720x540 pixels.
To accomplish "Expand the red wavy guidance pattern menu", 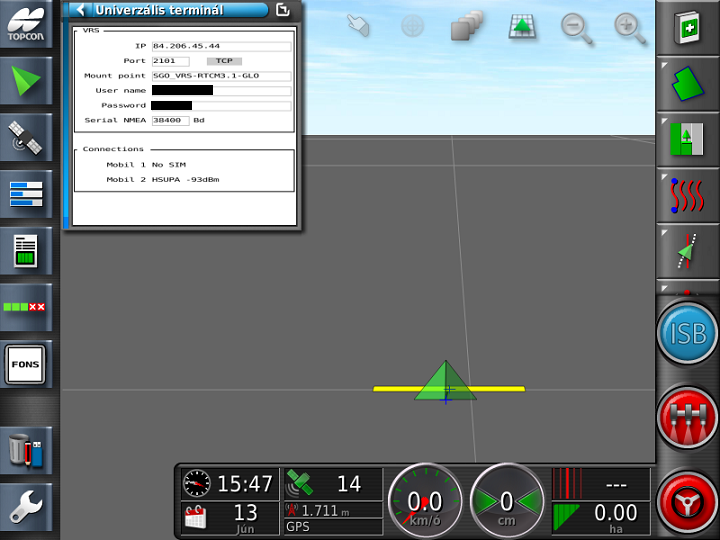I will [687, 194].
